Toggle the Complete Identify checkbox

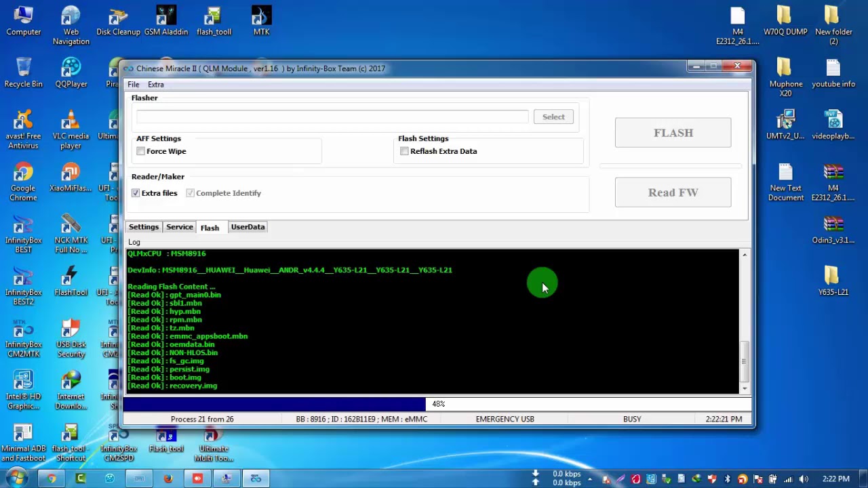pyautogui.click(x=190, y=193)
